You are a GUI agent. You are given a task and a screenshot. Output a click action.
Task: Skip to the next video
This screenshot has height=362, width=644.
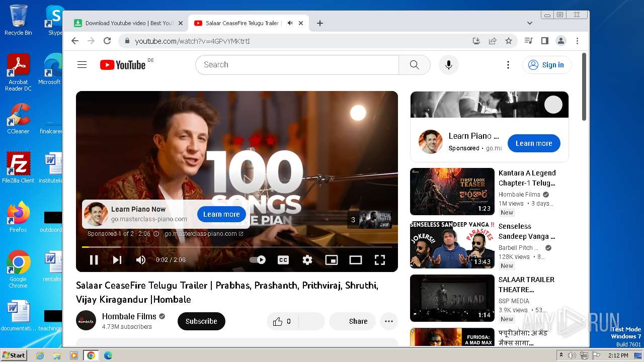click(117, 260)
